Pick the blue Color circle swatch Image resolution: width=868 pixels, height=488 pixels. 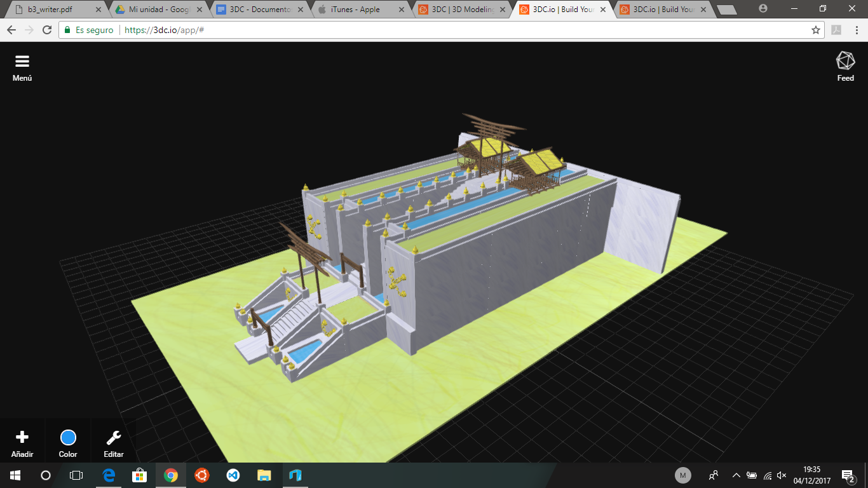point(68,437)
